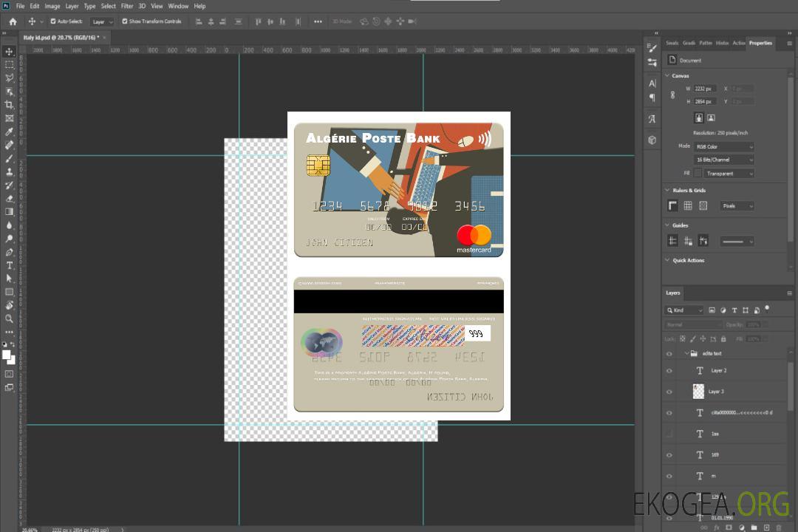This screenshot has width=798, height=532.
Task: Toggle Auto-Select checkbox
Action: [53, 21]
